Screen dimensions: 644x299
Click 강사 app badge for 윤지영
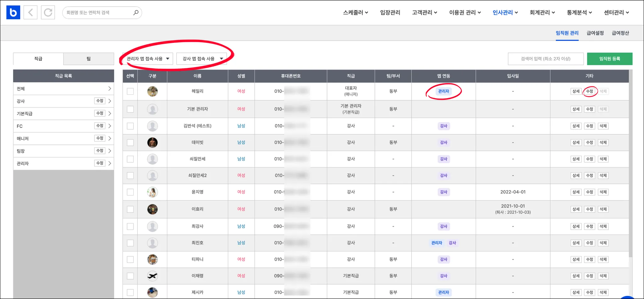point(444,192)
